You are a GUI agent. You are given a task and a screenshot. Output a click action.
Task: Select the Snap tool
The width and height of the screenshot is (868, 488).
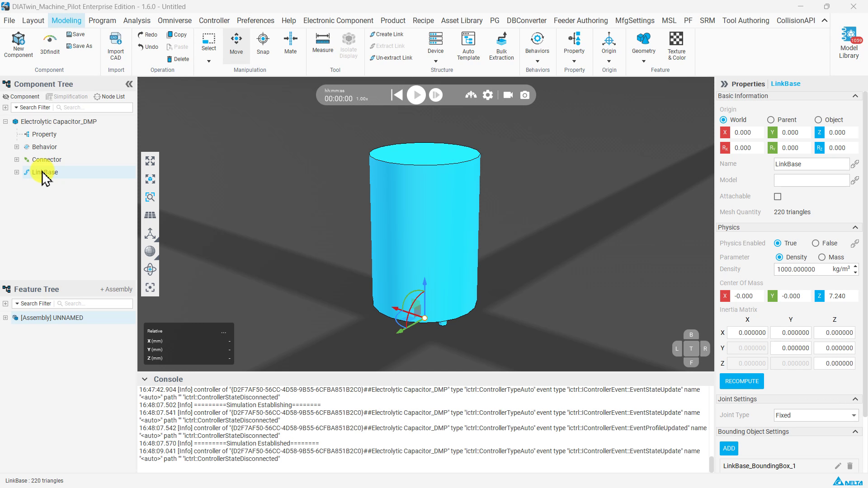(263, 44)
